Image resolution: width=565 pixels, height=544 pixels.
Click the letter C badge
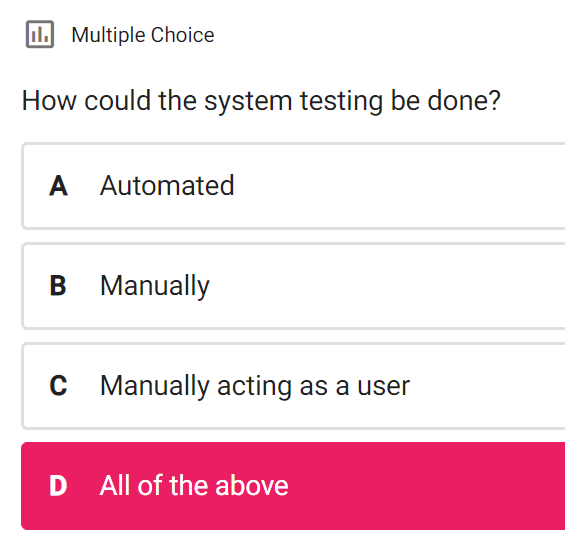click(x=58, y=386)
